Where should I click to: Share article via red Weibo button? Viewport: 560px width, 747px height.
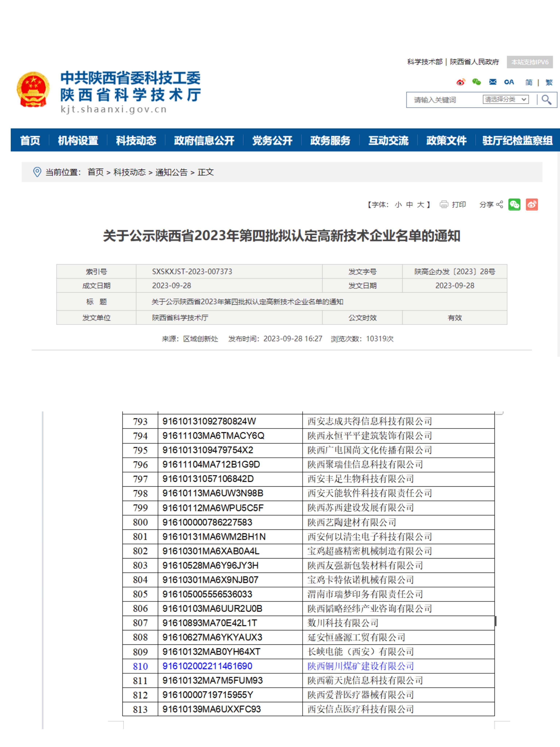532,204
